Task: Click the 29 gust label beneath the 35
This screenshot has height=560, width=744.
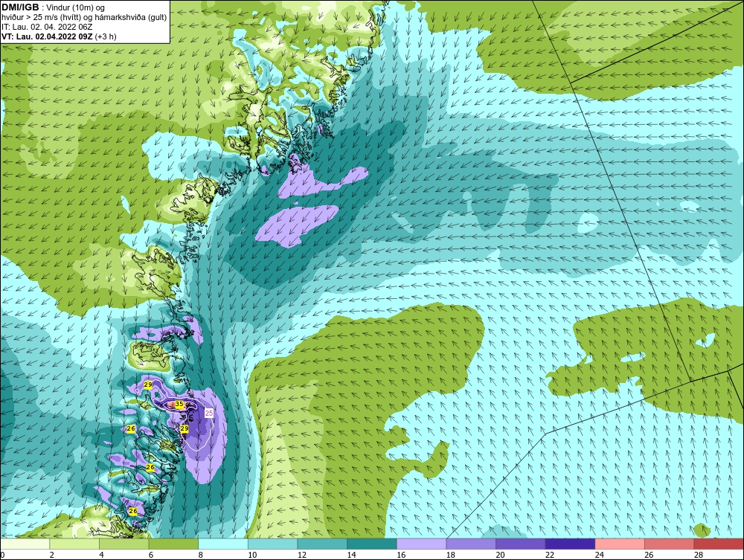Action: [185, 428]
